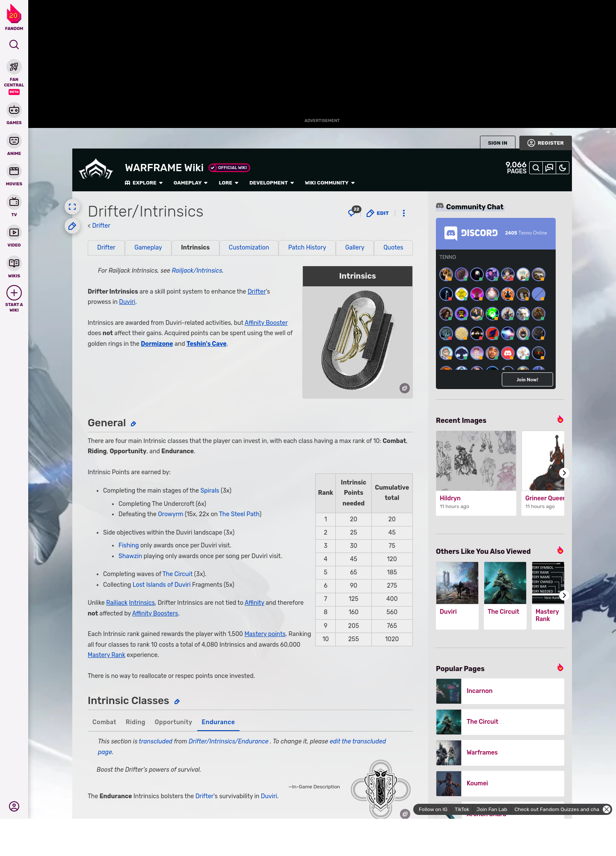This screenshot has width=616, height=856.
Task: Open the Teshin's Cave link
Action: (207, 344)
